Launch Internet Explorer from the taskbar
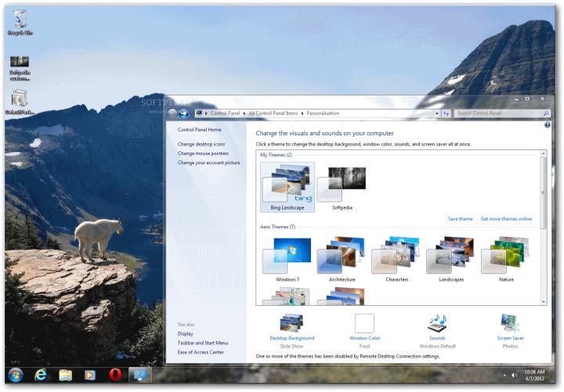 [41, 375]
